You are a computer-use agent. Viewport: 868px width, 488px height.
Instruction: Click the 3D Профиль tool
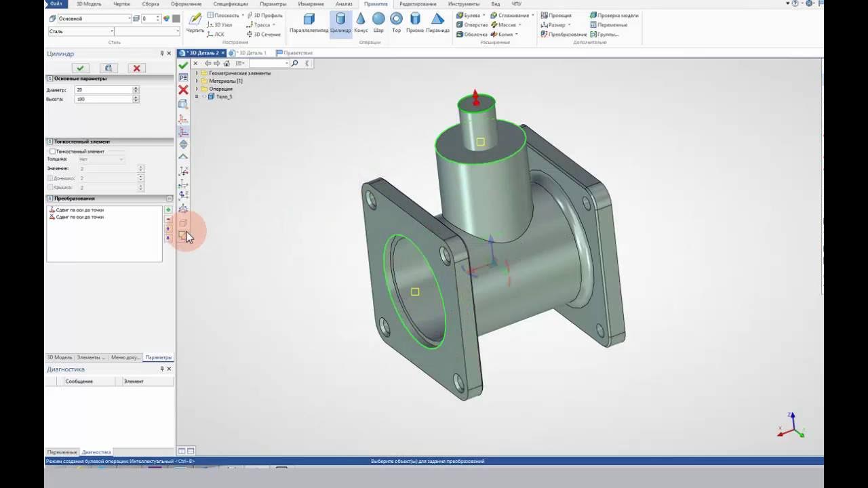click(x=264, y=15)
